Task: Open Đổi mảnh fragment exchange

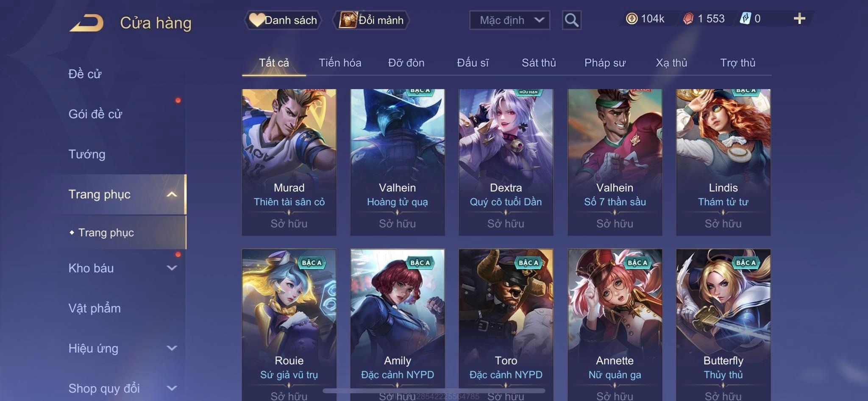Action: [x=371, y=20]
